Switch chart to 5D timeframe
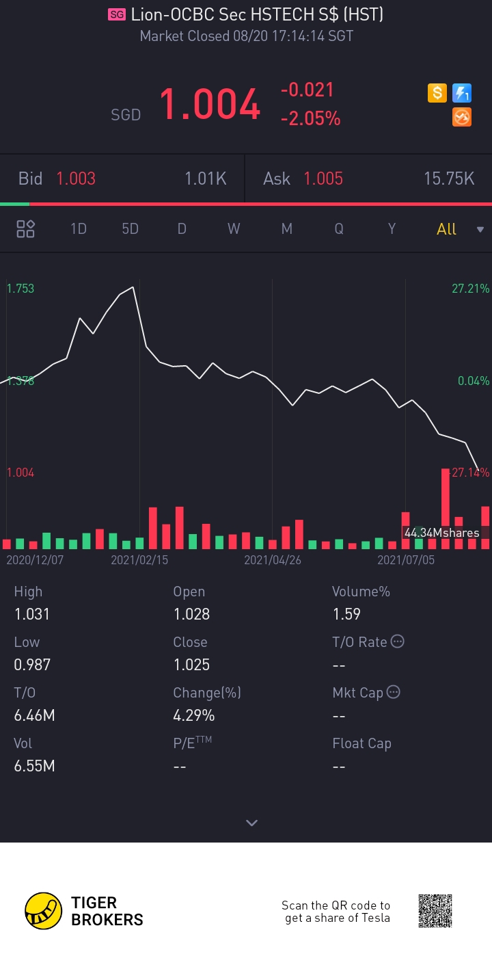Viewport: 492px width, 980px height. point(130,229)
